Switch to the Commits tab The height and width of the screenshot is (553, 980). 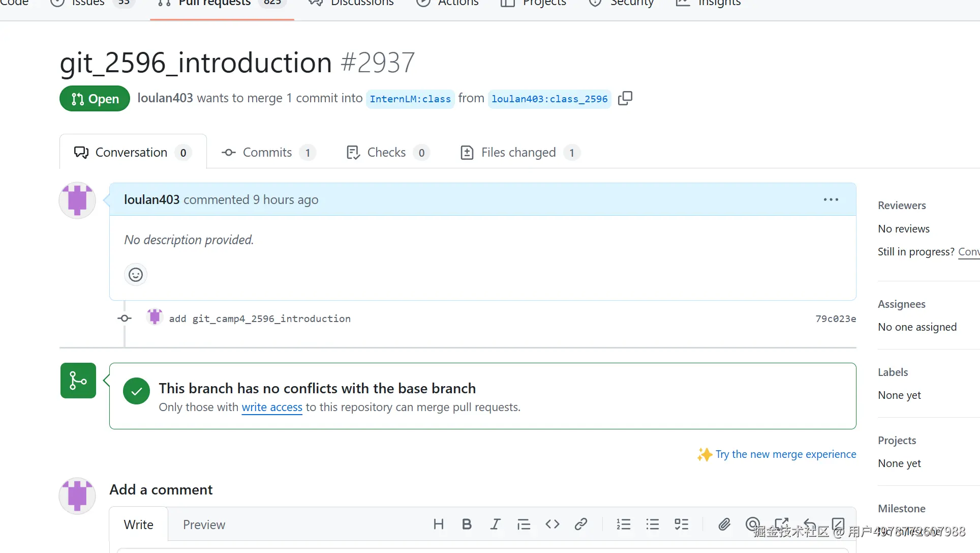point(268,152)
